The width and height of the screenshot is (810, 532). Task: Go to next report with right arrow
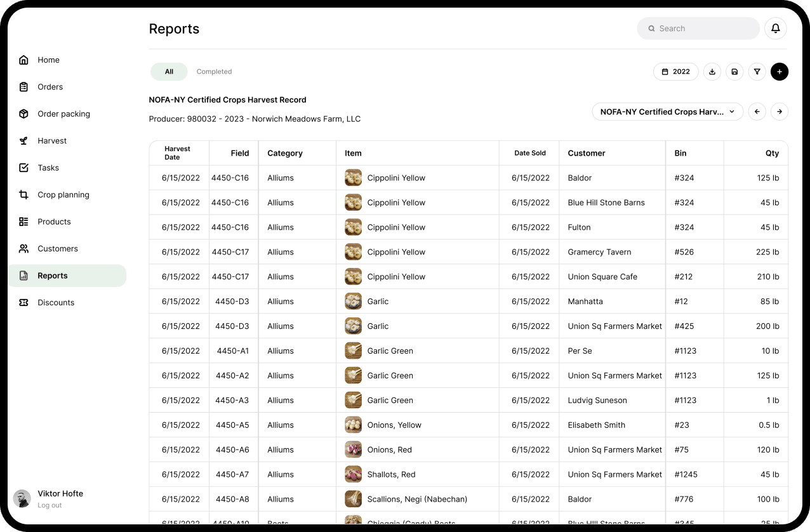click(x=780, y=112)
